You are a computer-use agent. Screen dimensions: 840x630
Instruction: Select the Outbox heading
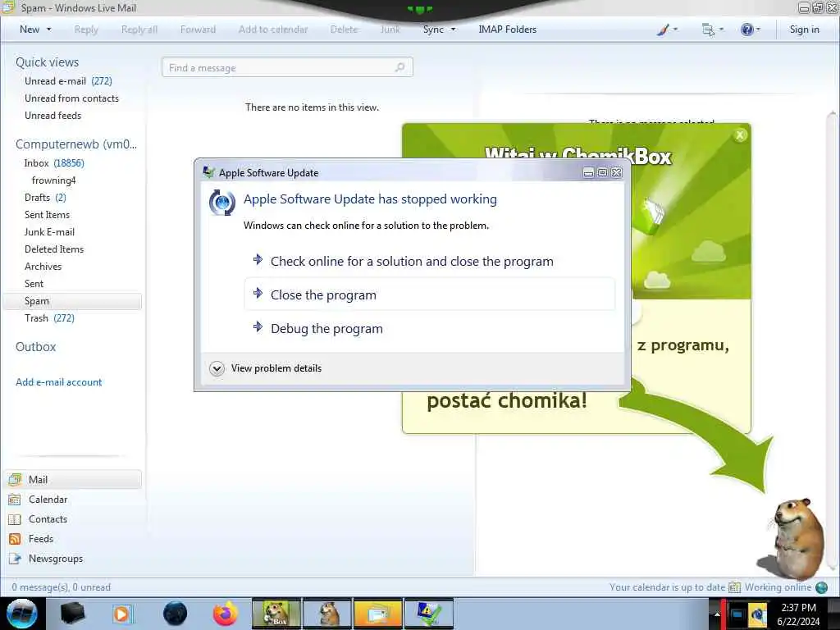(x=35, y=347)
